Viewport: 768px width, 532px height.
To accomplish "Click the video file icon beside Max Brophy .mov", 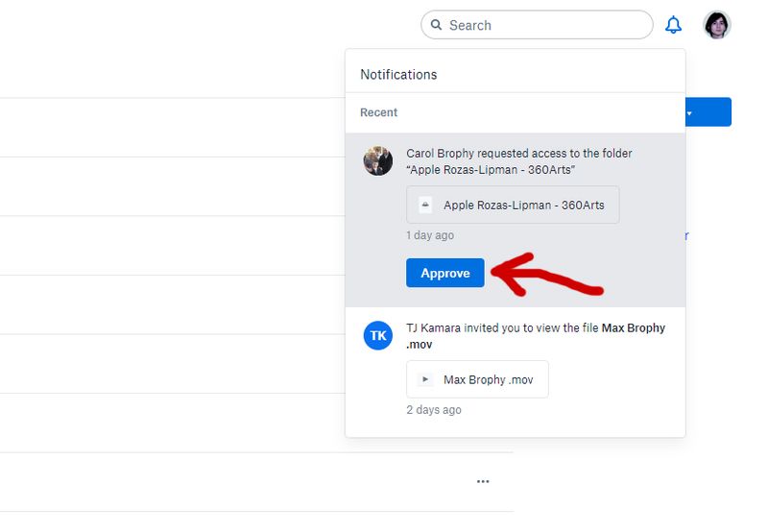I will 425,379.
